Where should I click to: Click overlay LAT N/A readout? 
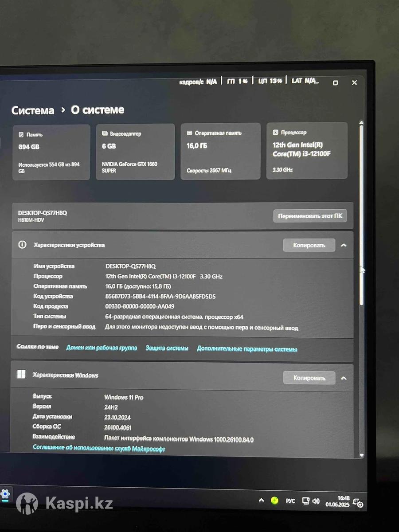305,81
